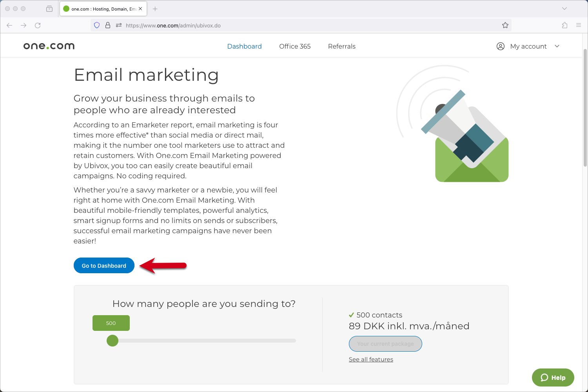Click the forward navigation arrow
This screenshot has height=392, width=588.
click(x=24, y=25)
